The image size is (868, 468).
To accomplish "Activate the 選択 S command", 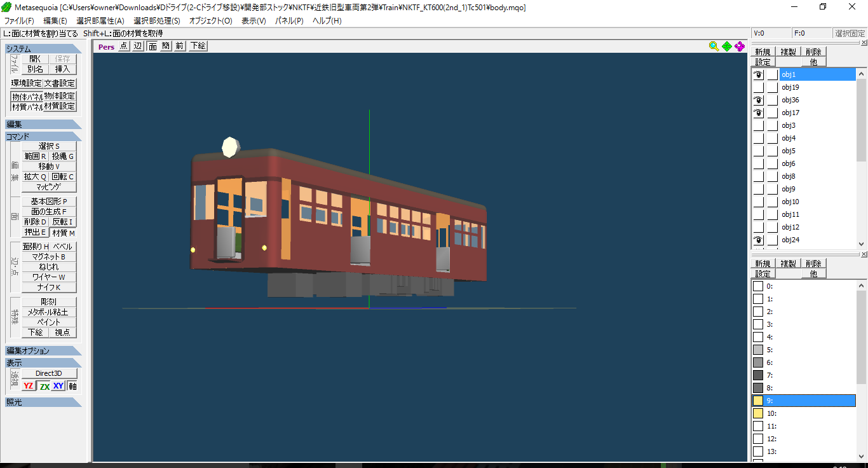I will point(49,146).
